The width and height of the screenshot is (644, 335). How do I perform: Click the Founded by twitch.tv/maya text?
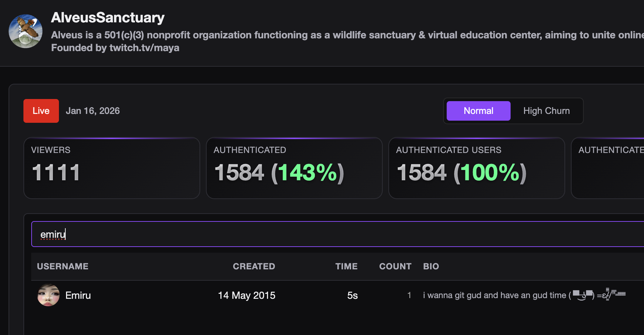click(115, 48)
